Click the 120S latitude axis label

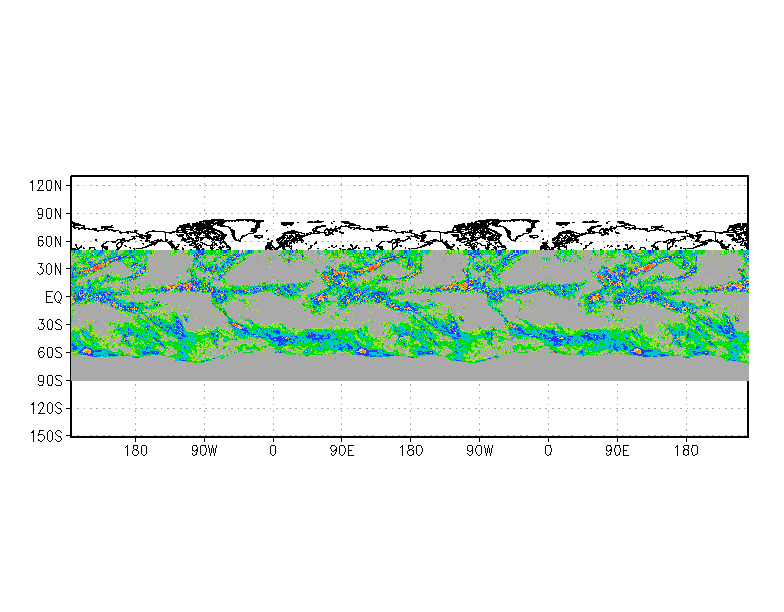point(46,409)
